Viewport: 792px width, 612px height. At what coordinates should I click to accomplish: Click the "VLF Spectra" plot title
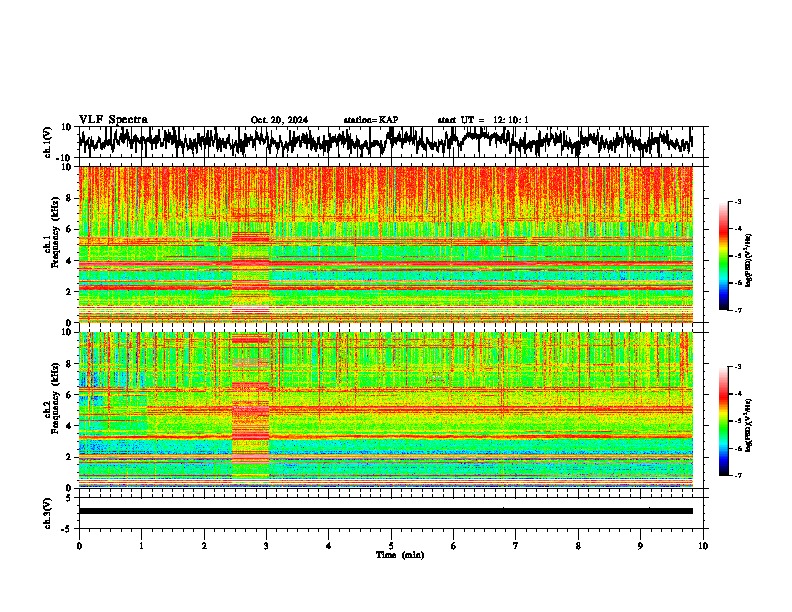(113, 120)
